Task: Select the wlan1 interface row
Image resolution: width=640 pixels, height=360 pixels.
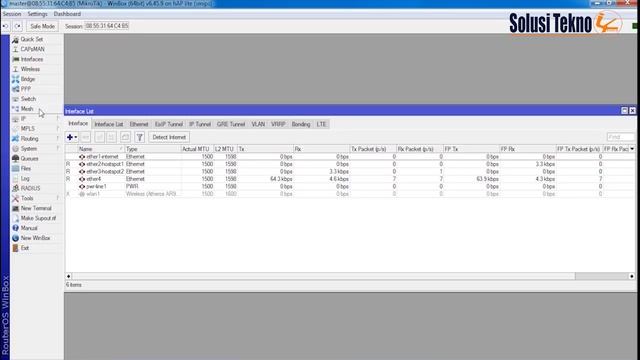Action: click(350, 194)
